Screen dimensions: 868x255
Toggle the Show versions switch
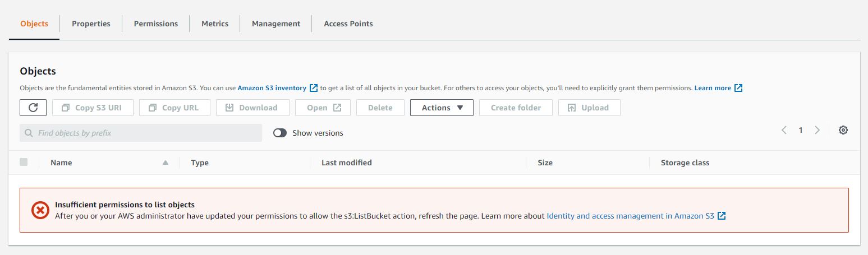coord(280,133)
